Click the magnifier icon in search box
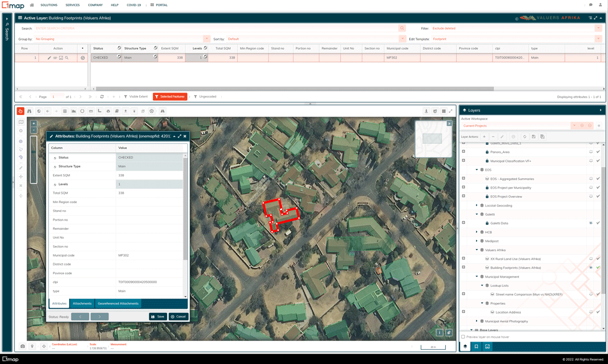This screenshot has width=608, height=364. tap(402, 28)
